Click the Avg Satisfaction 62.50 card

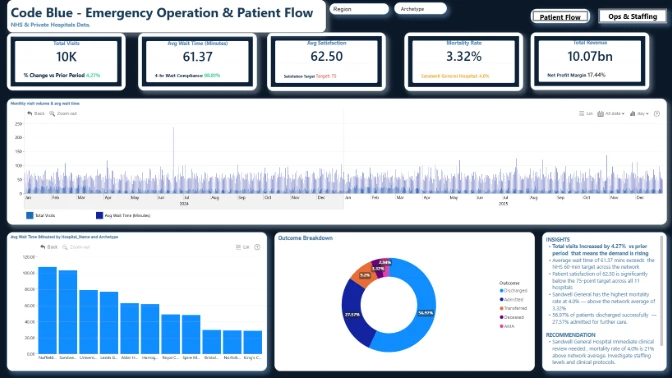coord(327,61)
